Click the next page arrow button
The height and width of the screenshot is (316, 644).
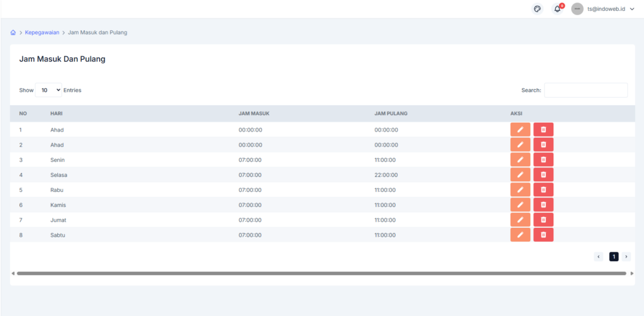click(x=626, y=257)
